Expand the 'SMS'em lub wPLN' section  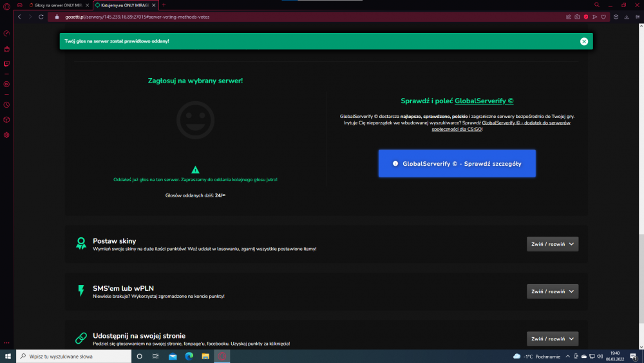pyautogui.click(x=553, y=291)
